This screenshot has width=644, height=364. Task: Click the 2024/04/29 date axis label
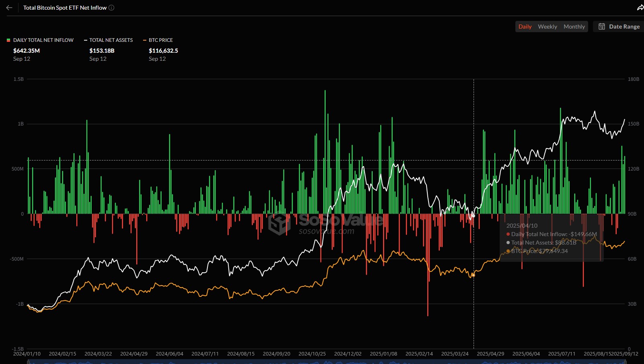click(x=134, y=354)
